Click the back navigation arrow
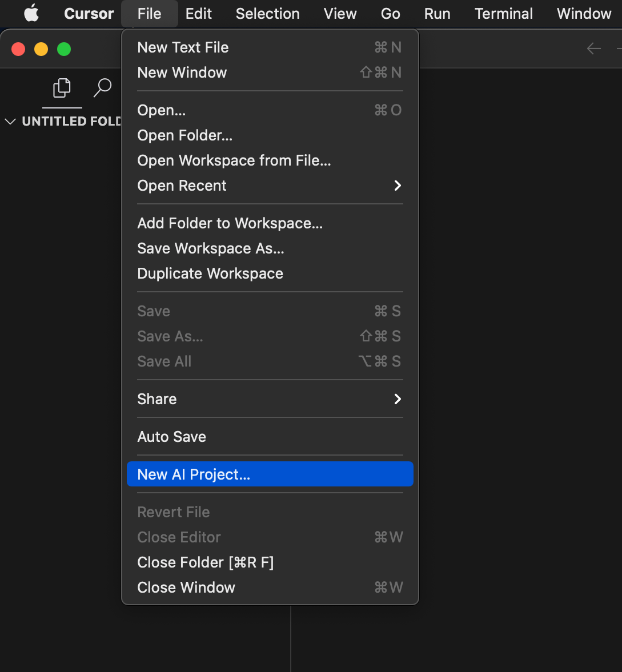The width and height of the screenshot is (622, 672). pyautogui.click(x=593, y=49)
